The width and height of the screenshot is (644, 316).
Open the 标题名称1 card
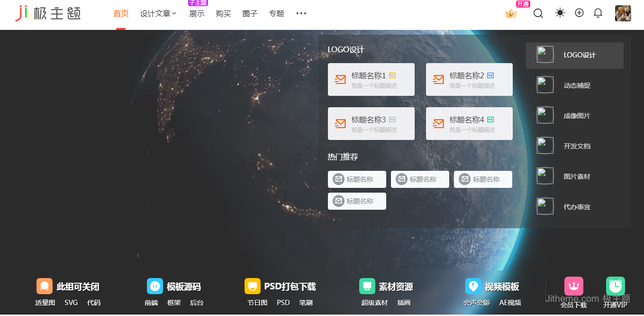(x=371, y=80)
